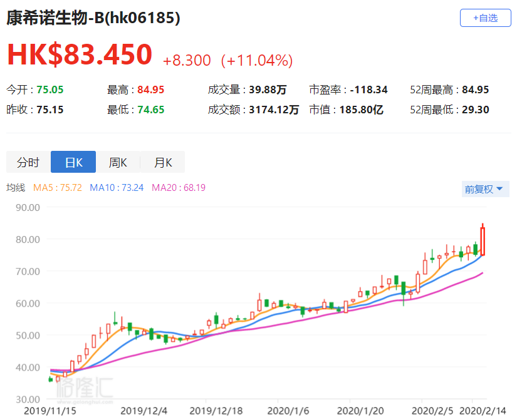Click the percent change (+11.04%)
This screenshot has width=517, height=420.
[257, 60]
